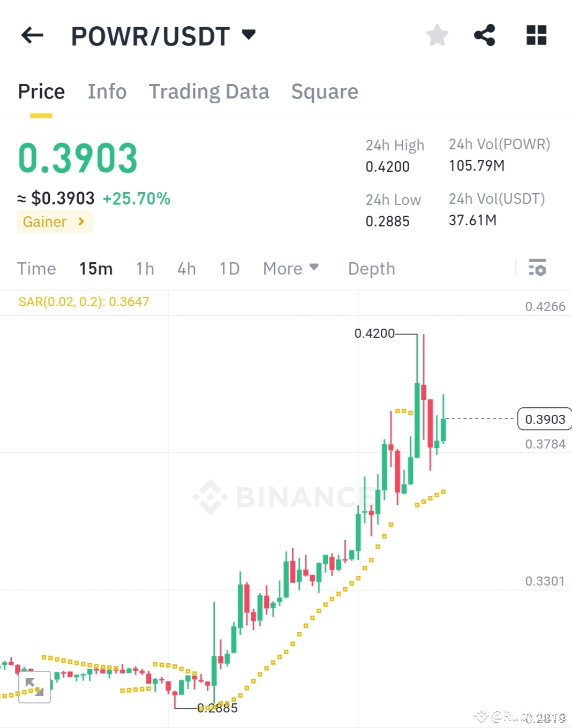Open the apps grid menu
The image size is (572, 728).
click(535, 35)
